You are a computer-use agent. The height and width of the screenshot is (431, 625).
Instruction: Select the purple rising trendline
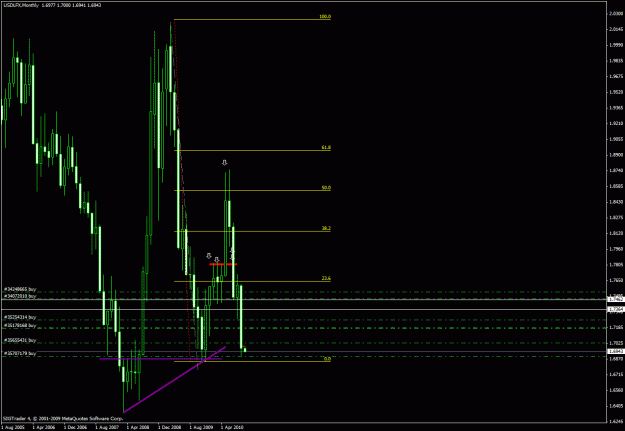[x=175, y=380]
